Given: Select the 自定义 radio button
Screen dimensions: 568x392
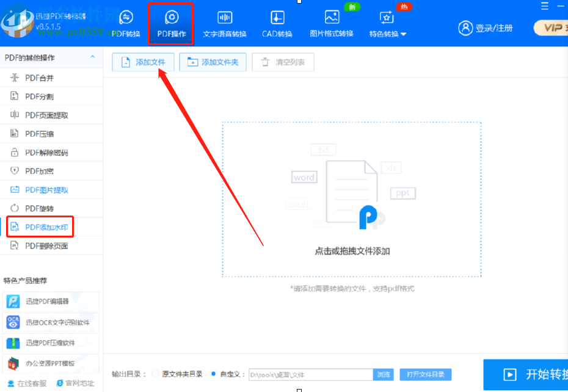Looking at the screenshot, I should click(213, 374).
